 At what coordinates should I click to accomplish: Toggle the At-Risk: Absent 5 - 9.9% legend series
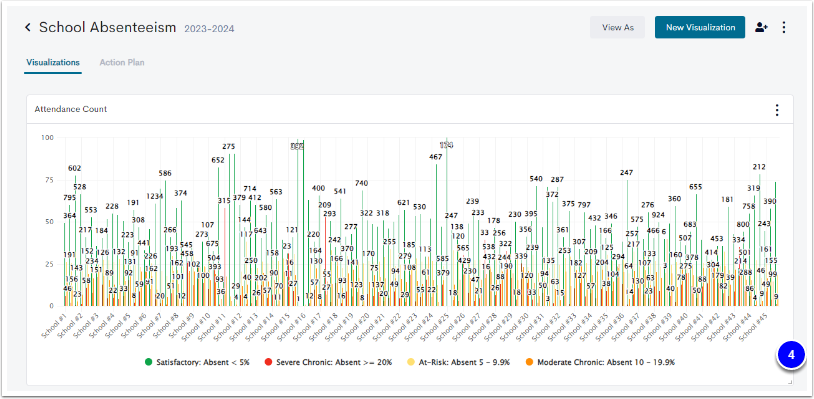458,362
